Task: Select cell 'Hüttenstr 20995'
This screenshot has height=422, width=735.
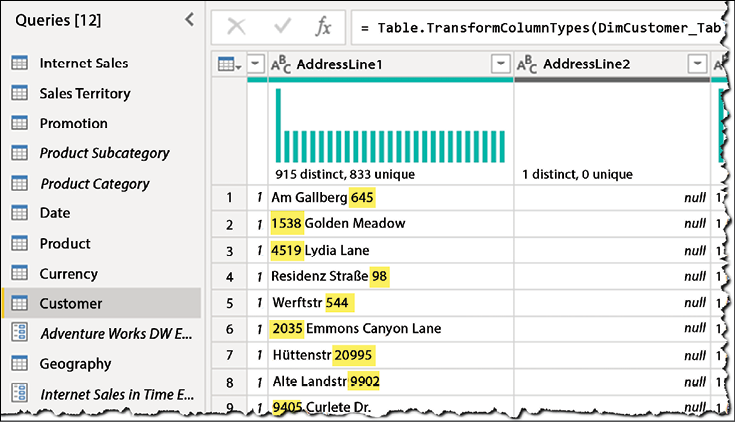Action: coord(391,355)
